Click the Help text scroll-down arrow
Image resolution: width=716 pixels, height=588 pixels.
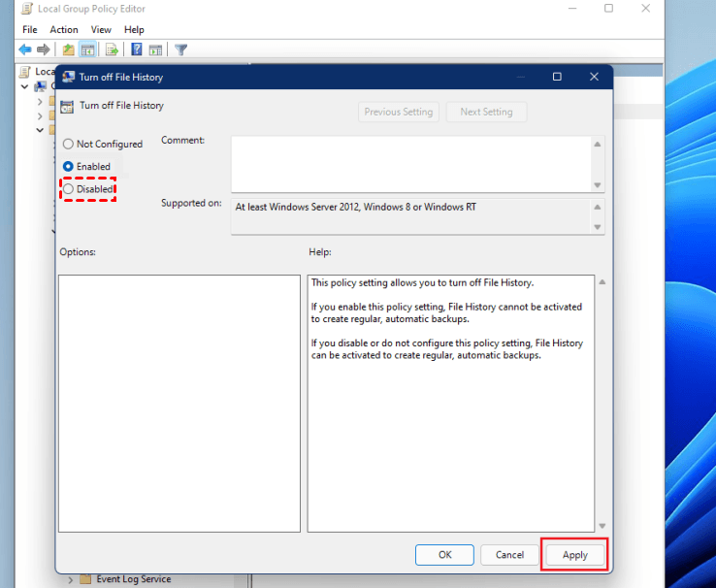coord(602,526)
